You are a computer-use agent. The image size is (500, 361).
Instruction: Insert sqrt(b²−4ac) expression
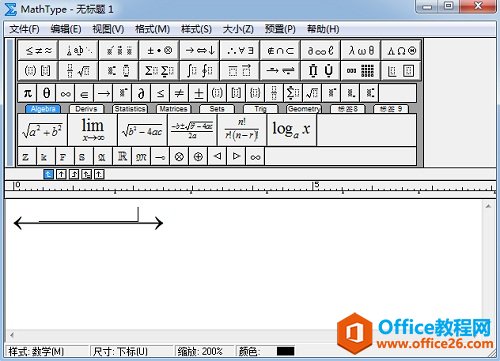142,130
